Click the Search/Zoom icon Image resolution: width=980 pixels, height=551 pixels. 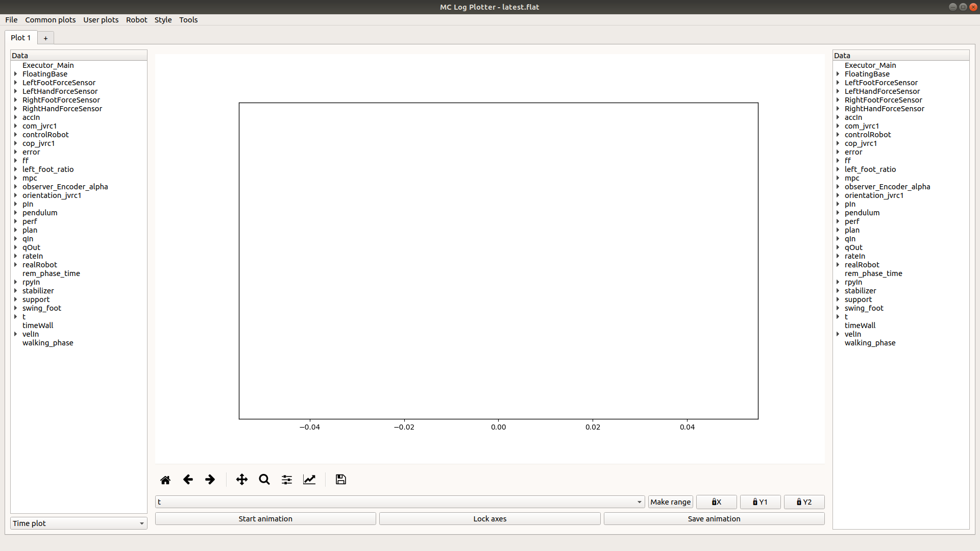tap(264, 479)
